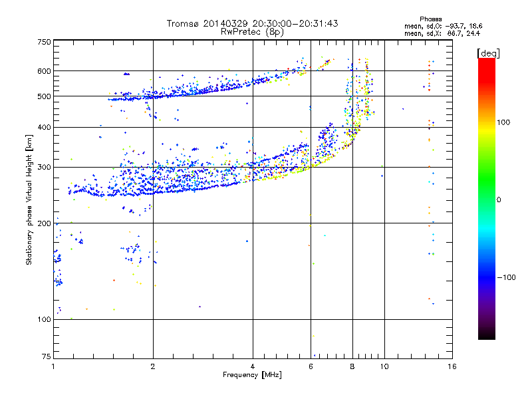This screenshot has height=399, width=532.
Task: Click the height axis tick label "600"
Action: click(x=44, y=71)
